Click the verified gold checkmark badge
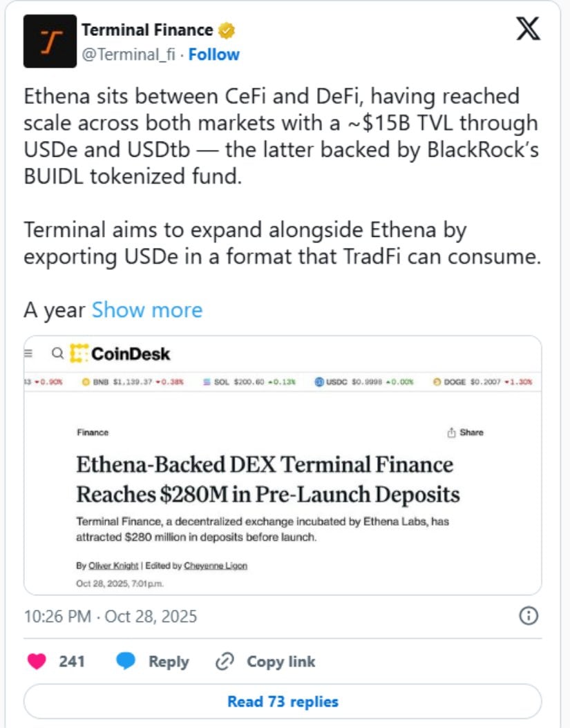Screen dimensions: 570x728 (225, 29)
